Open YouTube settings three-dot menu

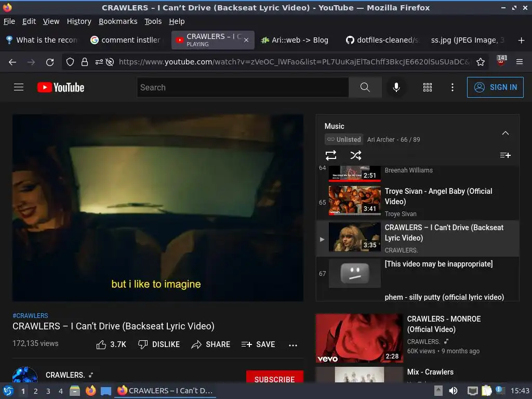453,87
